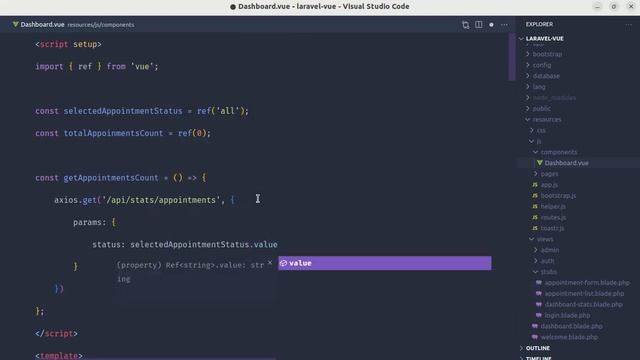The height and width of the screenshot is (360, 640).
Task: Click the property icon beside 'value' suggestion
Action: (283, 263)
